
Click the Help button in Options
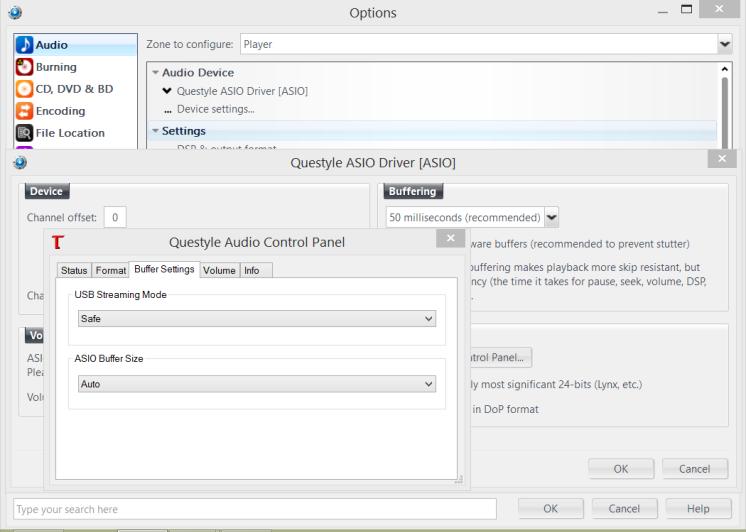[x=698, y=509]
